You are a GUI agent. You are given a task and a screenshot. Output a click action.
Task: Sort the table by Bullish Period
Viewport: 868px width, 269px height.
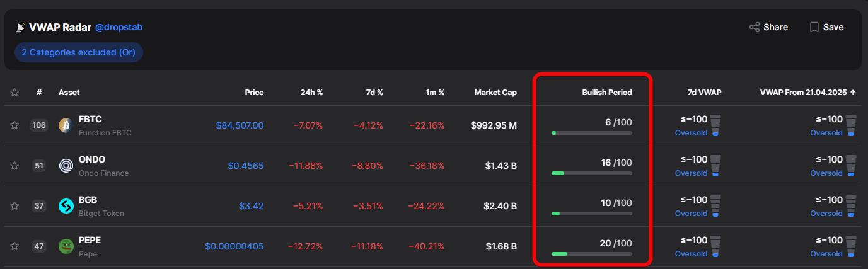tap(606, 93)
